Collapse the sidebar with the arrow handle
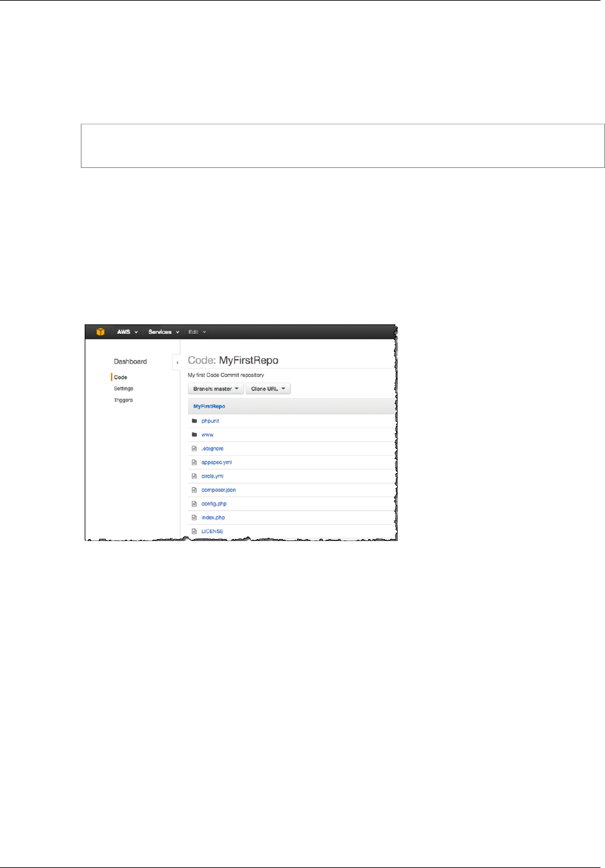The height and width of the screenshot is (868, 605). 177,362
